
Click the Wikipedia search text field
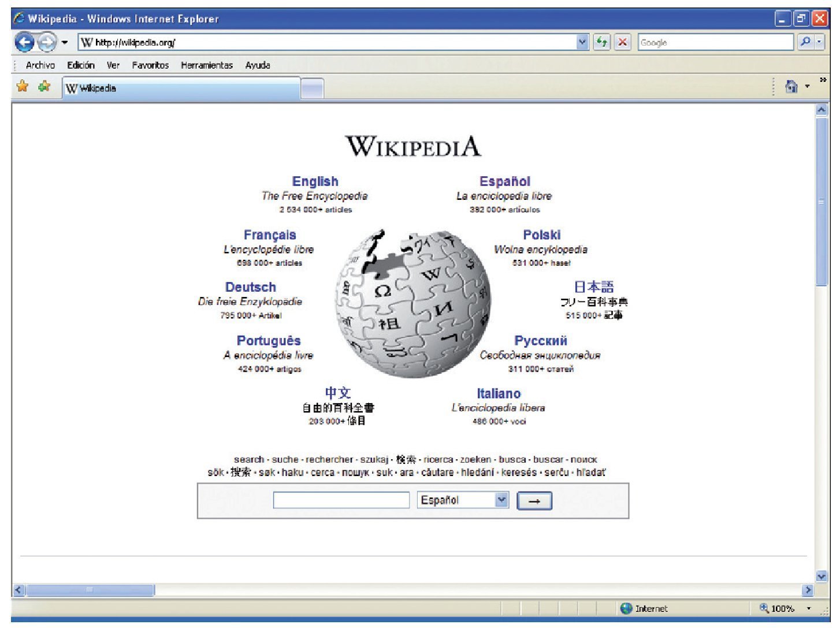(x=341, y=500)
